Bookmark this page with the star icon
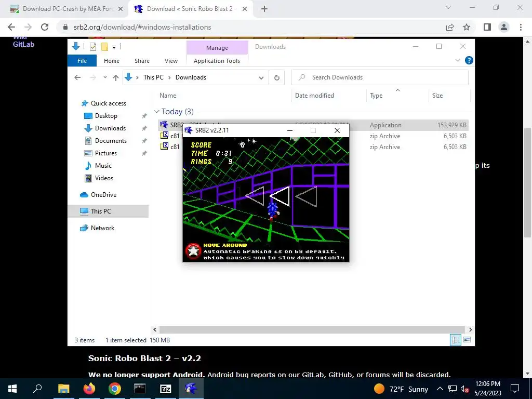Screen dimensions: 532x399 tap(467, 27)
